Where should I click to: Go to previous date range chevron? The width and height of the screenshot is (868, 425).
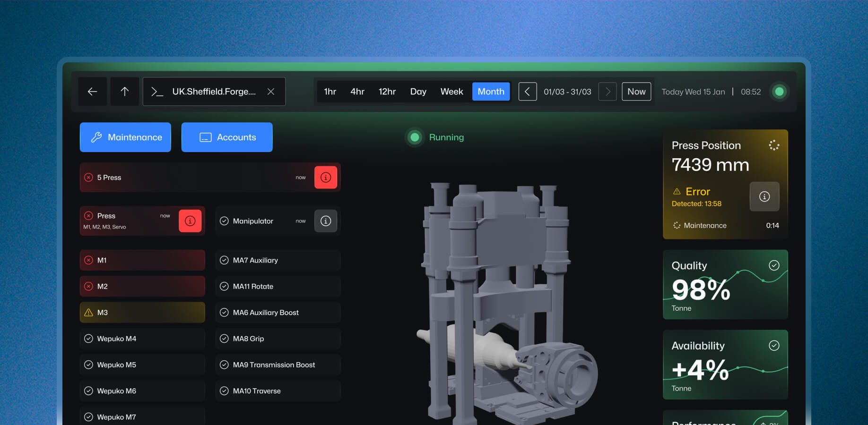528,92
